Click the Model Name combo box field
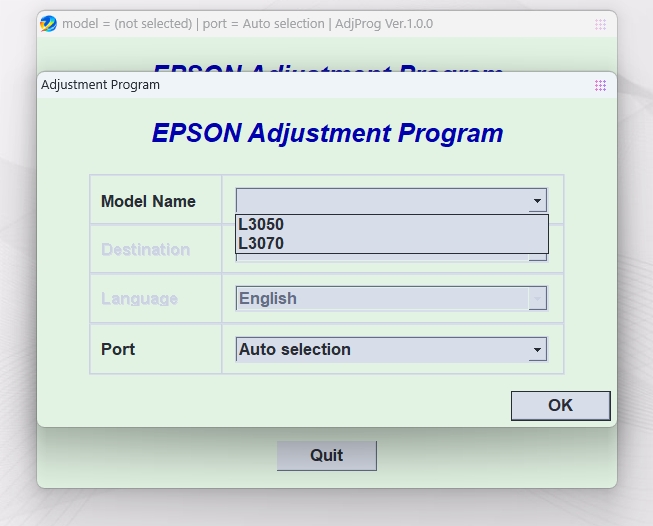 click(x=391, y=201)
